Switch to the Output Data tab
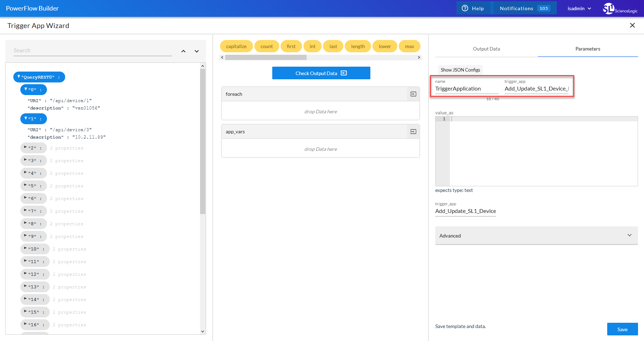The width and height of the screenshot is (644, 341). [486, 49]
